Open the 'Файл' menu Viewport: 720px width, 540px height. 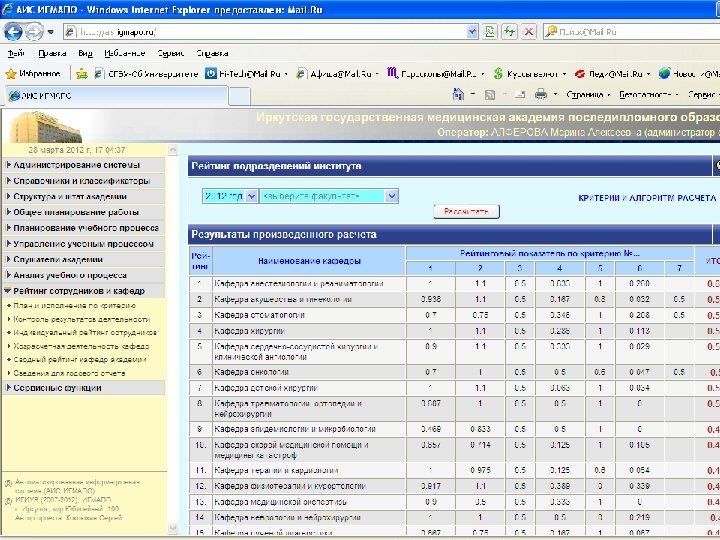click(x=16, y=52)
